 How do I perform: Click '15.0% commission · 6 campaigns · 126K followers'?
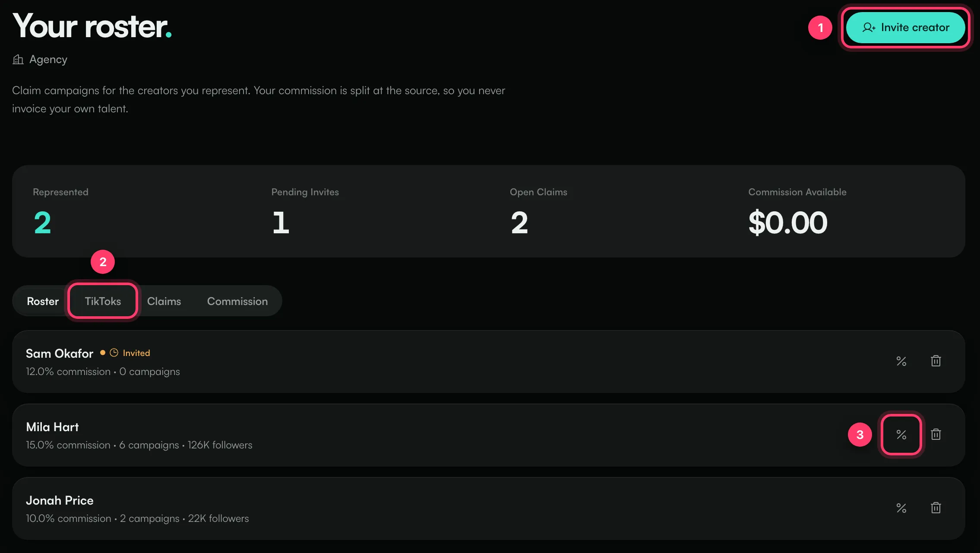(x=139, y=445)
